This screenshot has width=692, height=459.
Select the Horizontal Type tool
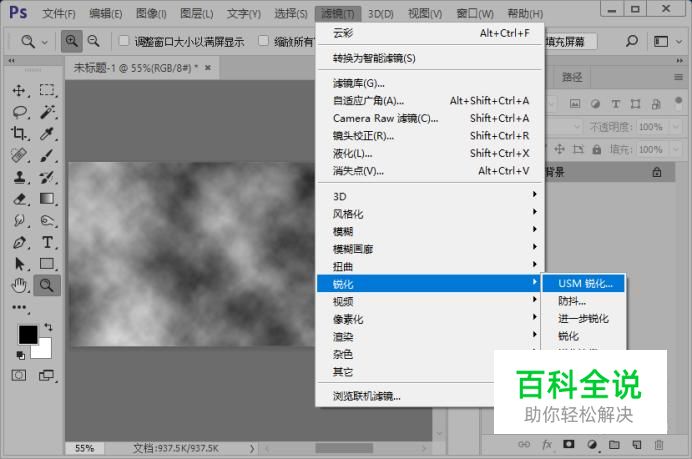pos(47,242)
